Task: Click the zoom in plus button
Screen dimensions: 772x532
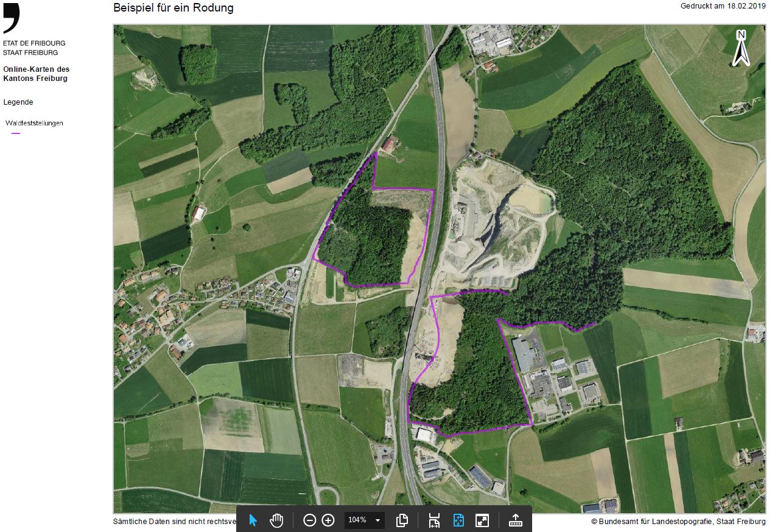Action: (x=328, y=520)
